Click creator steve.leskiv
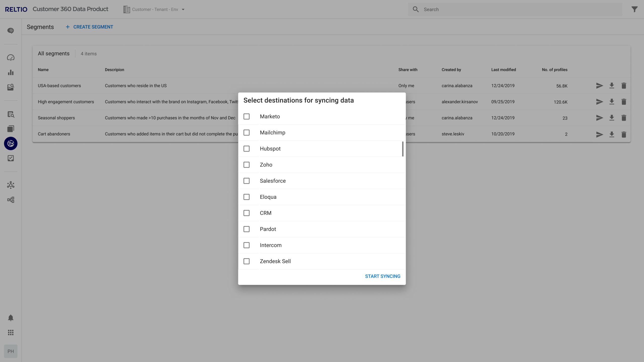The height and width of the screenshot is (362, 644). click(x=453, y=134)
